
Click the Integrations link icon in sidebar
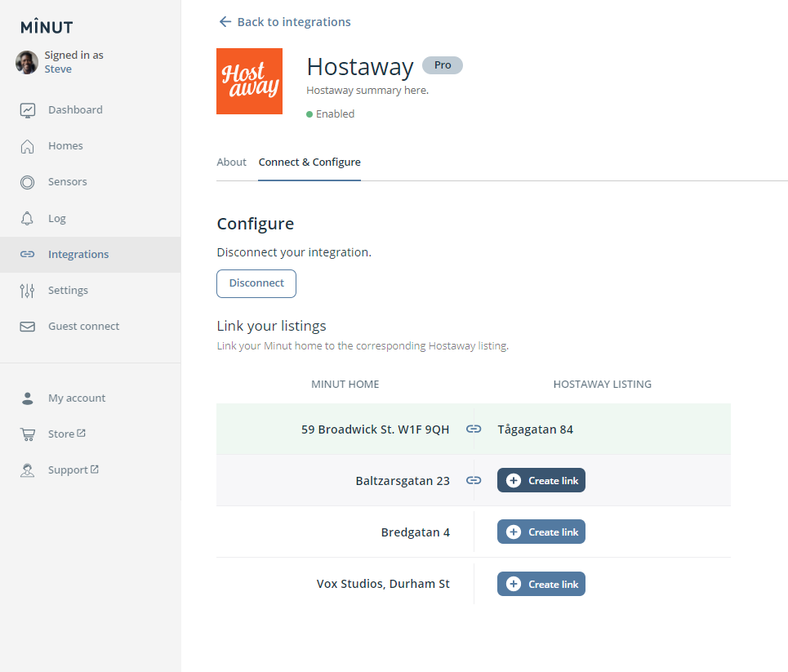click(28, 254)
